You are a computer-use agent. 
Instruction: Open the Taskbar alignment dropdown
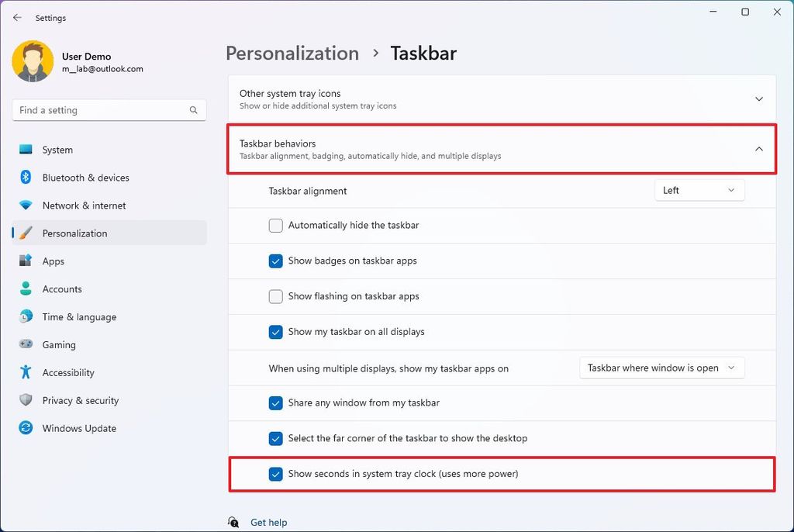(699, 190)
